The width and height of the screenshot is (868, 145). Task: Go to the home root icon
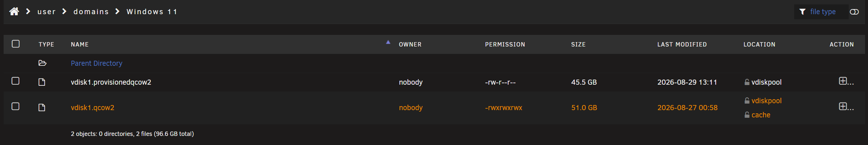(x=14, y=12)
